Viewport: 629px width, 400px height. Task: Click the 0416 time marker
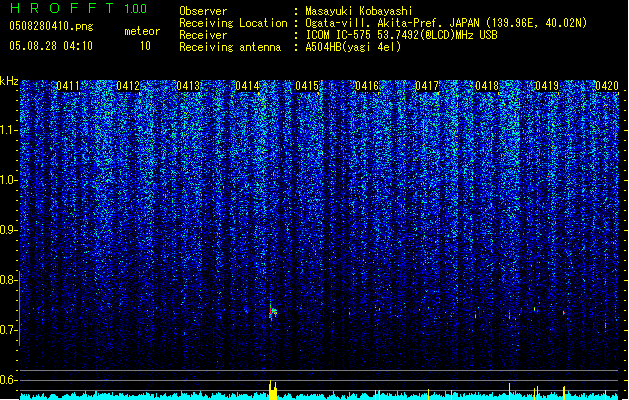tap(367, 86)
